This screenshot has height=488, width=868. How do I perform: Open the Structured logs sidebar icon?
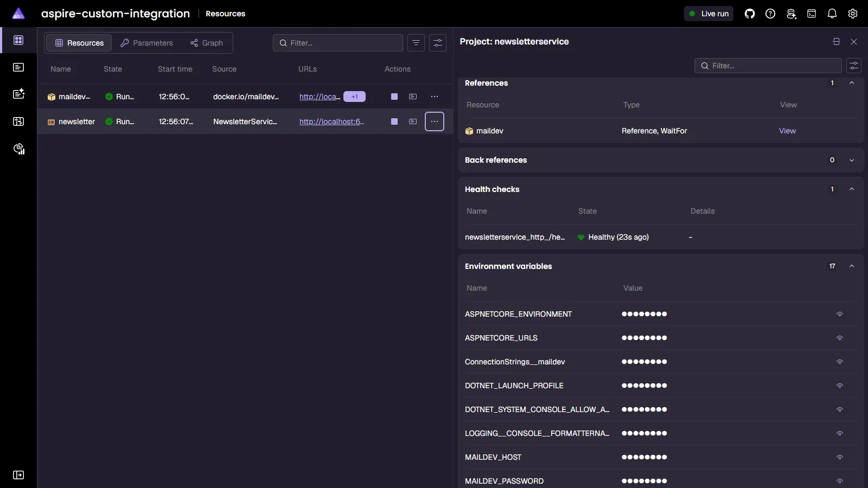click(x=18, y=94)
